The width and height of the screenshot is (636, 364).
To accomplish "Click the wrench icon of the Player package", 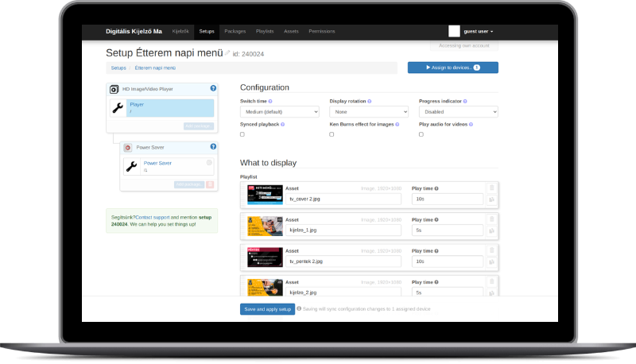I will click(118, 108).
